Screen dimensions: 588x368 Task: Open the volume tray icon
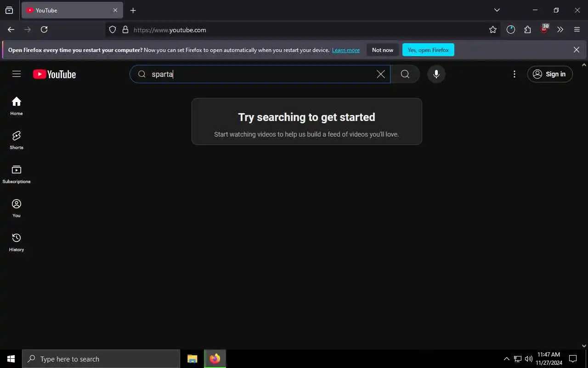[529, 359]
